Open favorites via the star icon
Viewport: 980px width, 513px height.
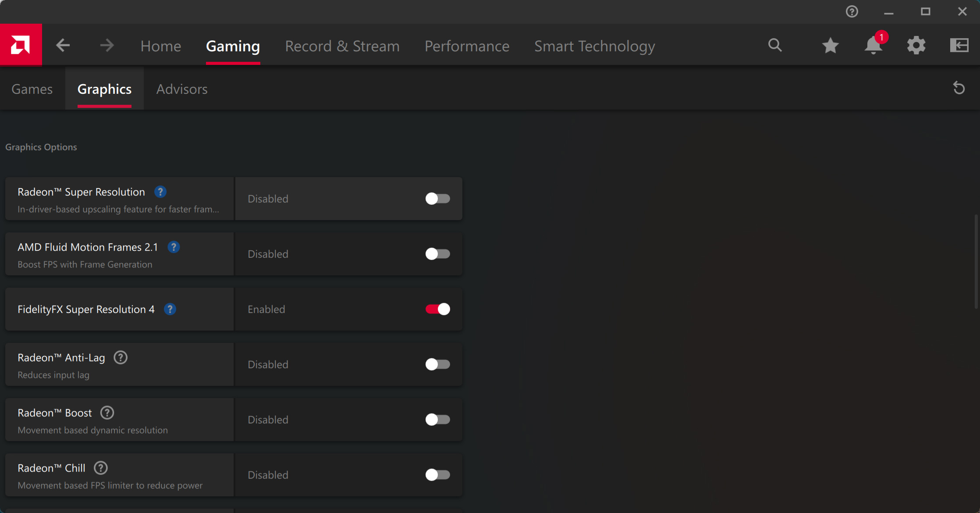coord(830,45)
